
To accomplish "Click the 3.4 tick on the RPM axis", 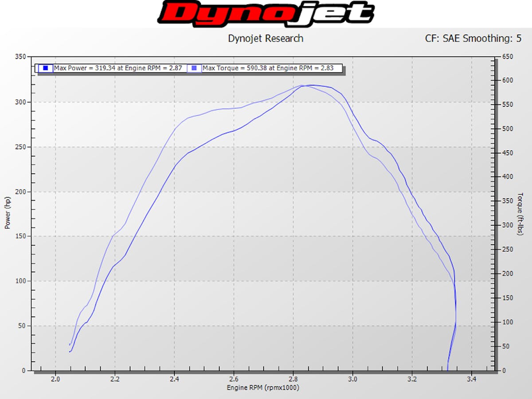I will 471,379.
